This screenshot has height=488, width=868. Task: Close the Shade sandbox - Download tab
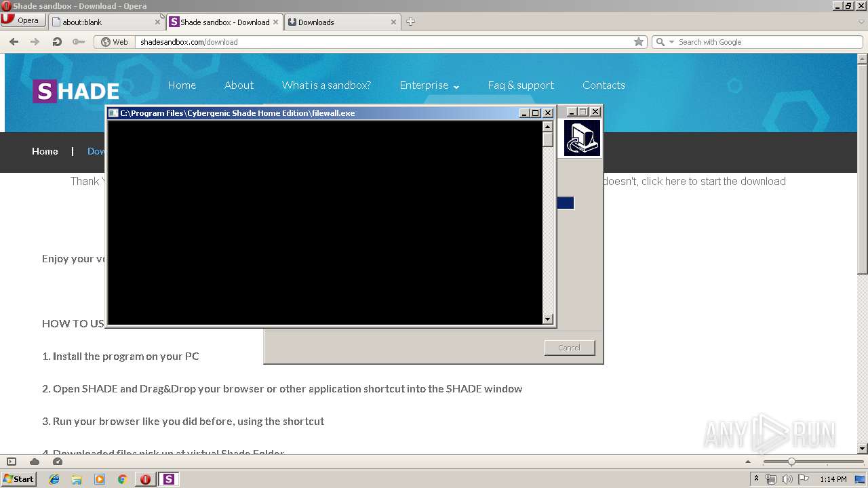pyautogui.click(x=275, y=22)
